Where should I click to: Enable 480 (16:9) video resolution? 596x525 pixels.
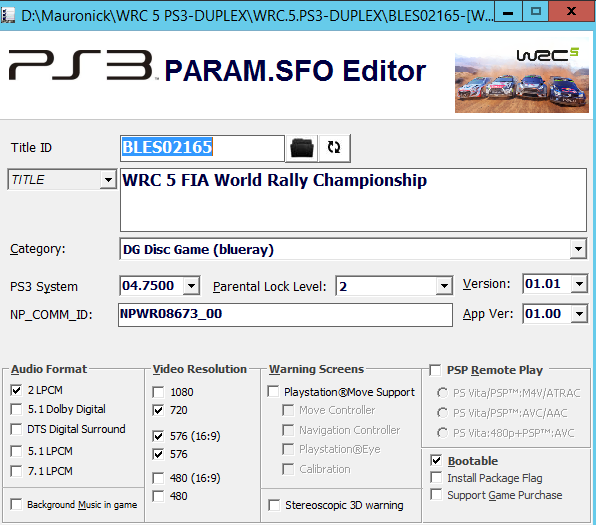coord(158,478)
